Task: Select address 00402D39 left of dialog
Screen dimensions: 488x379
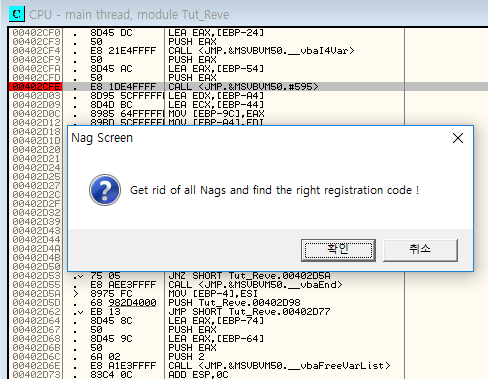Action: click(37, 222)
